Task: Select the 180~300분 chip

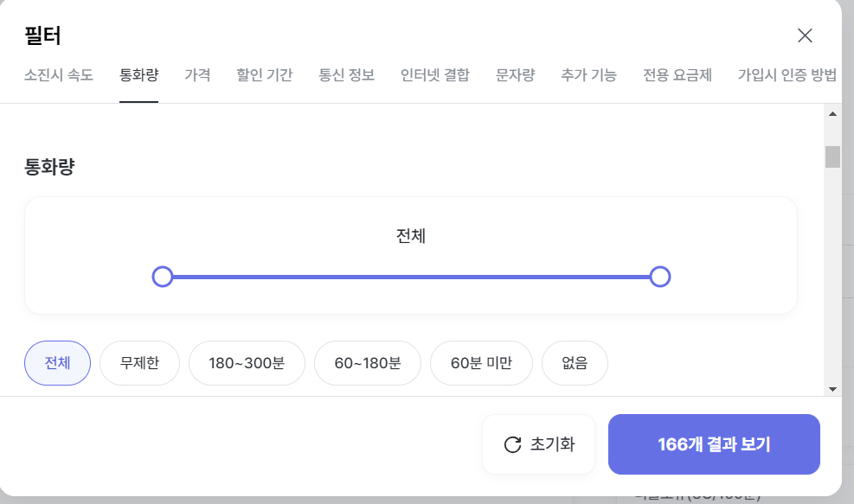Action: pyautogui.click(x=247, y=363)
